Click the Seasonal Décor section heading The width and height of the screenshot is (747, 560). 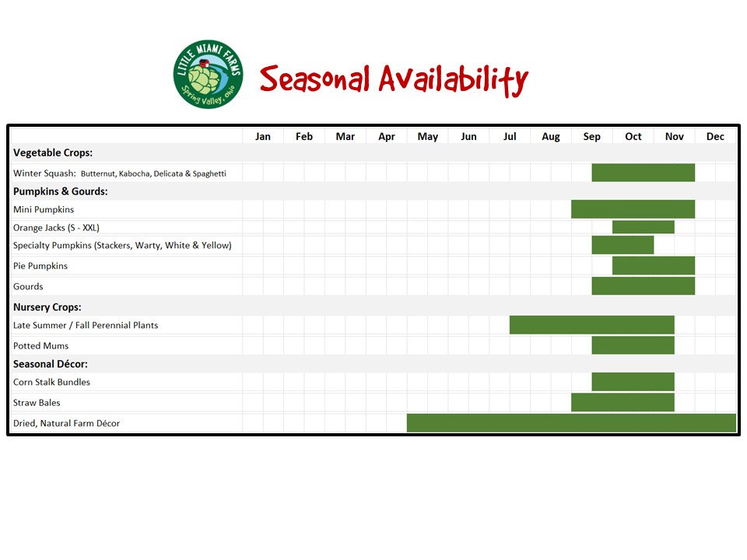51,364
